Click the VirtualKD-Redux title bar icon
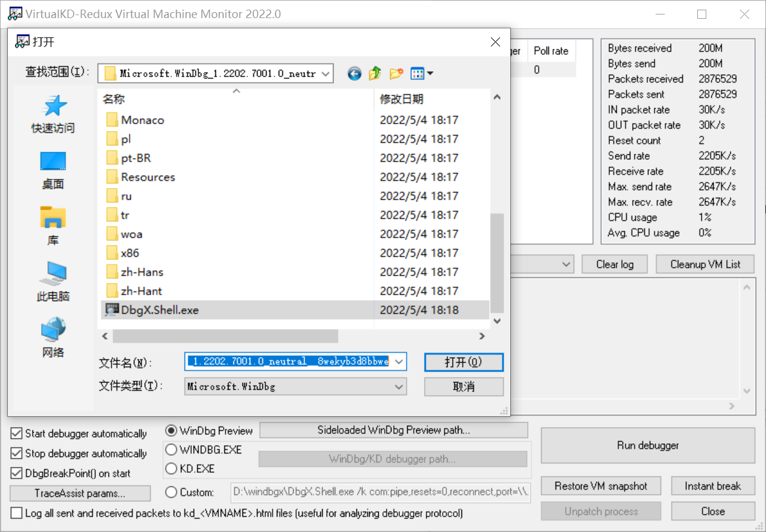766x532 pixels. 15,14
